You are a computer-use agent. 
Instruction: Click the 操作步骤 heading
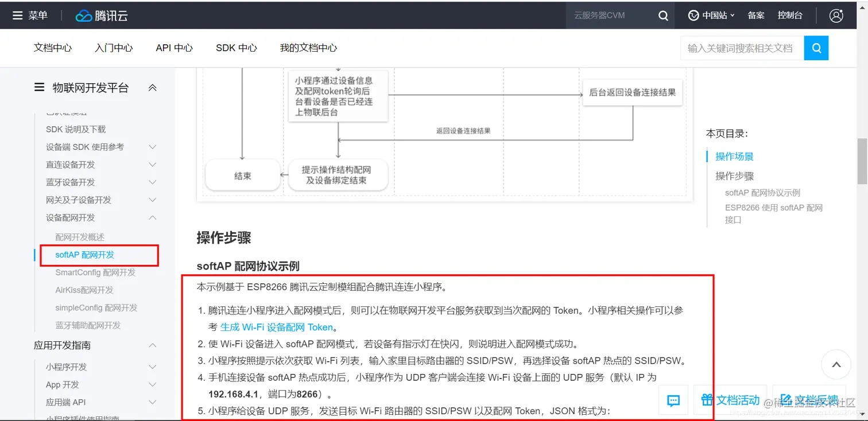click(224, 237)
